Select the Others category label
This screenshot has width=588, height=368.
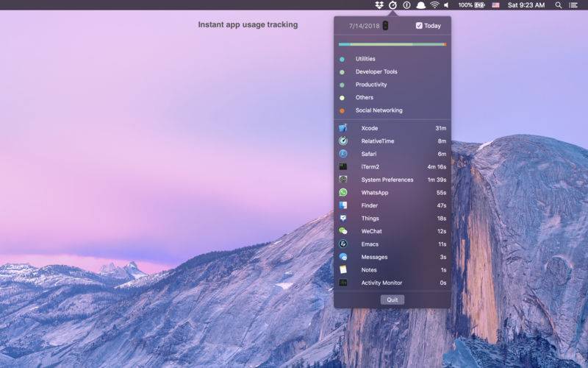click(x=365, y=97)
